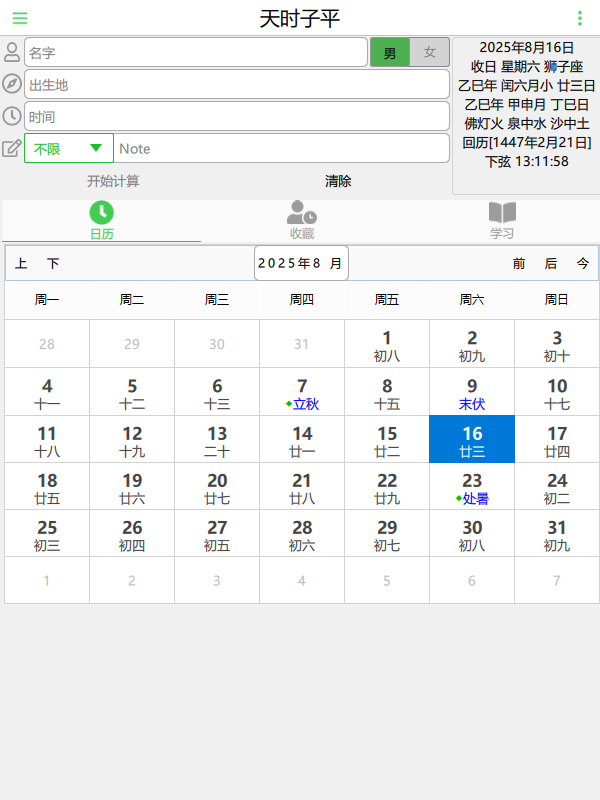
Task: Click the 回历[1447年2月21日] line
Action: pos(527,142)
